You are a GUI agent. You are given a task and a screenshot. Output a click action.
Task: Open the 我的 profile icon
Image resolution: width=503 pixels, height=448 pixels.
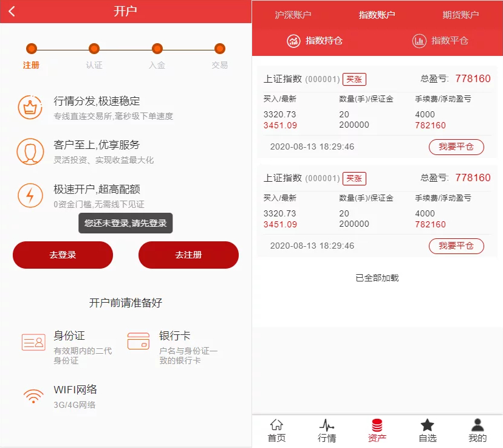[477, 425]
